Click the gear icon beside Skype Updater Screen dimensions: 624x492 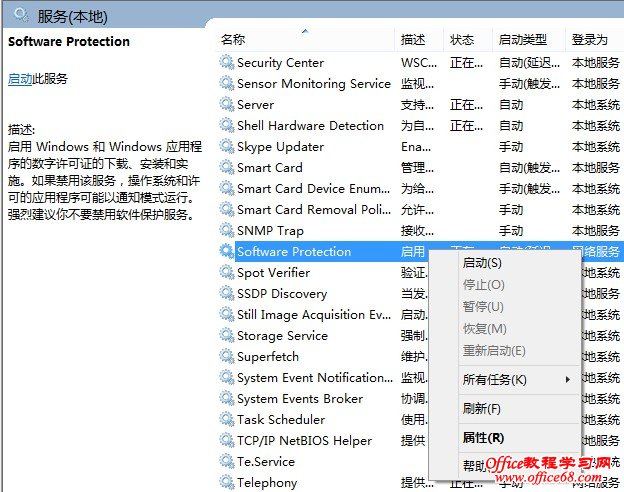pos(226,146)
